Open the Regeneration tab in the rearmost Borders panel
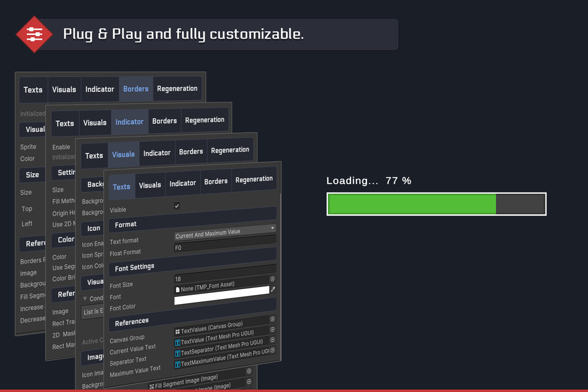588x392 pixels. 177,89
